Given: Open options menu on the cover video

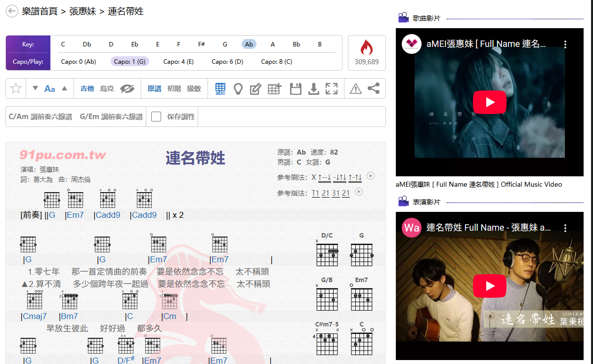Looking at the screenshot, I should click(x=565, y=228).
